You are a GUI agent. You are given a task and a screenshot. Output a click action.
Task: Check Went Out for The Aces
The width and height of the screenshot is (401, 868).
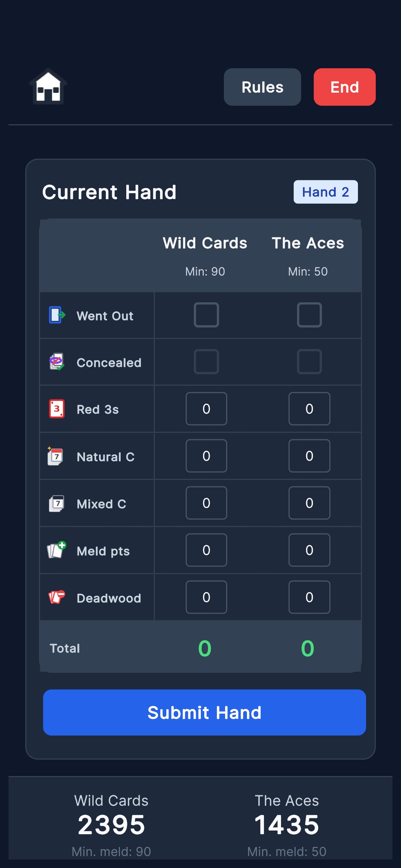(x=309, y=315)
